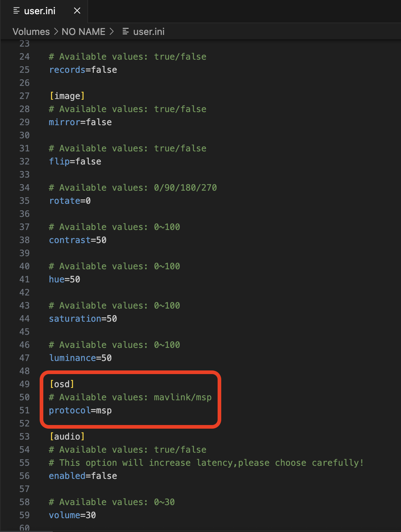Place cursor on protocol=msp line
Viewport: 401px width, 532px height.
pos(80,410)
